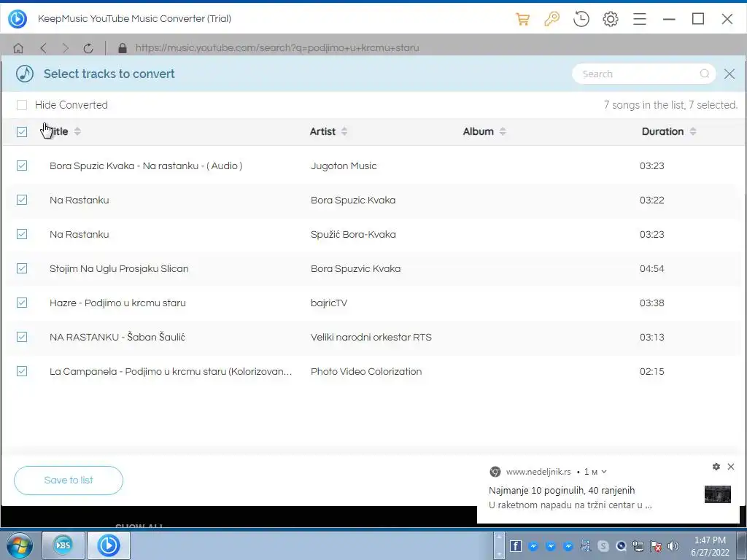This screenshot has height=560, width=747.
Task: Navigate back with the left arrow
Action: (x=43, y=48)
